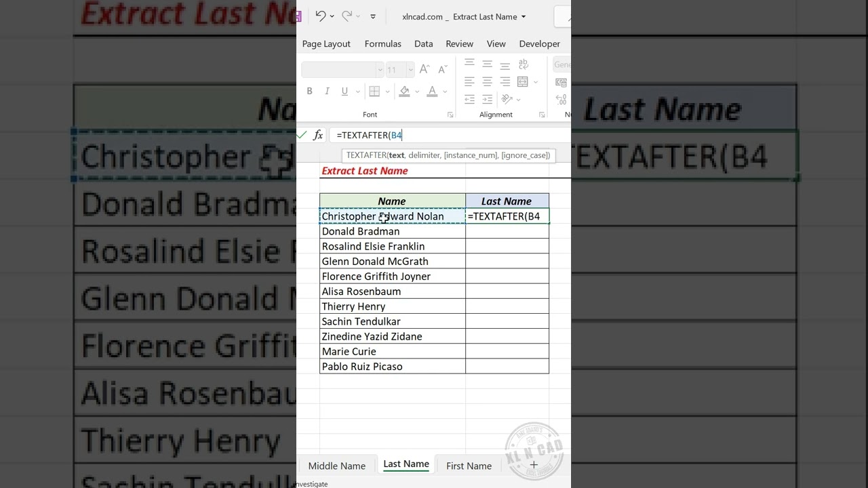The height and width of the screenshot is (488, 868).
Task: Switch to the First Name sheet tab
Action: [x=469, y=466]
